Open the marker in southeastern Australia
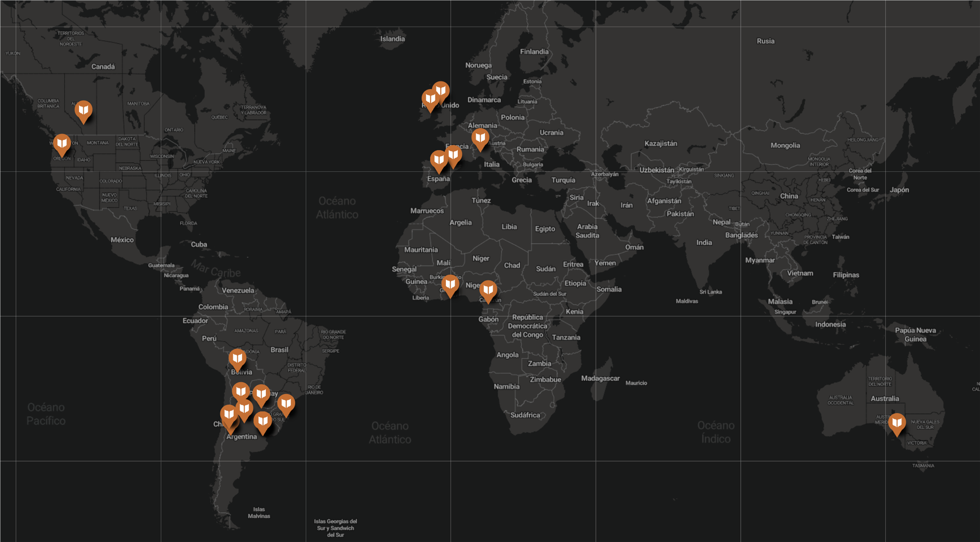 pos(897,424)
